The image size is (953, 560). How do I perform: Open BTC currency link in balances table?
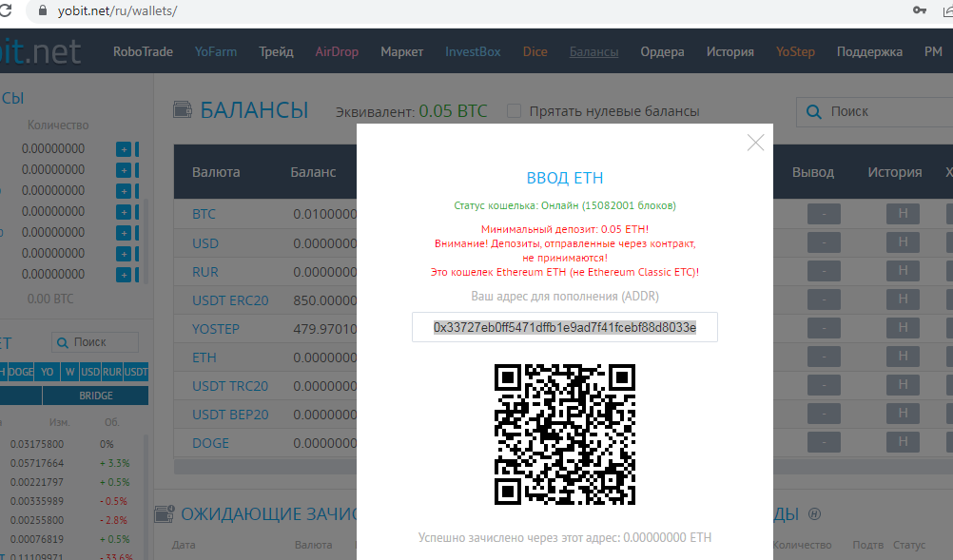[x=204, y=215]
